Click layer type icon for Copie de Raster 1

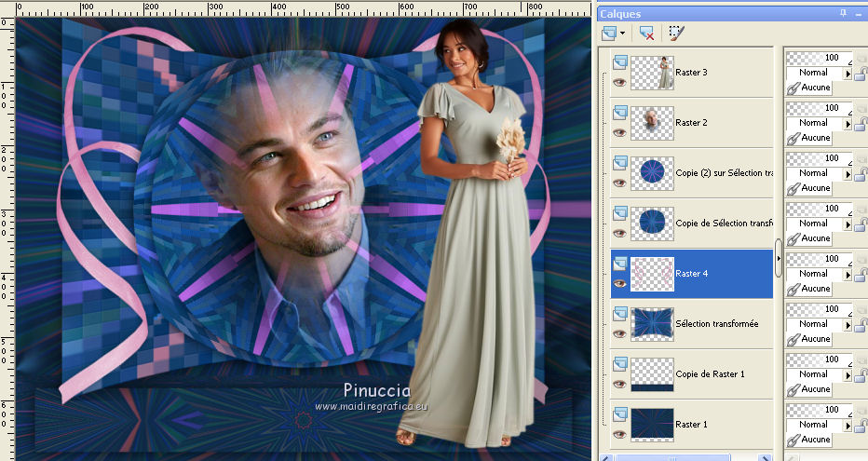[620, 364]
